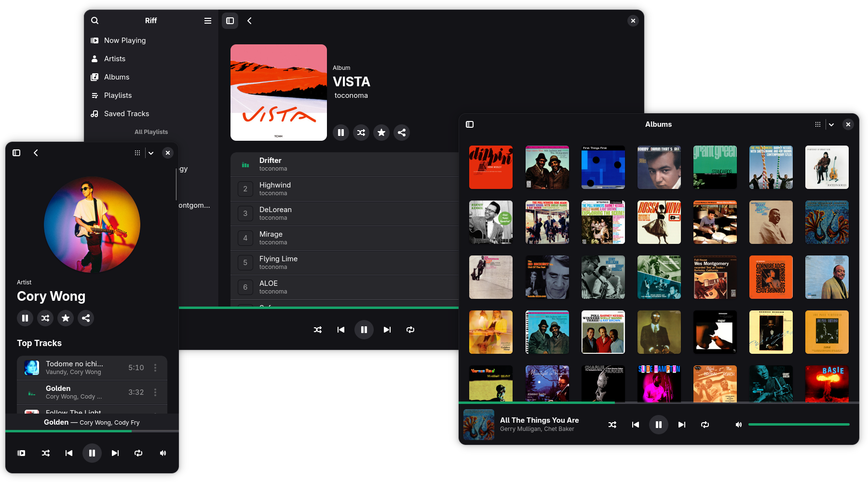868x482 pixels.
Task: Toggle shuffle in the Albums window player
Action: click(612, 425)
